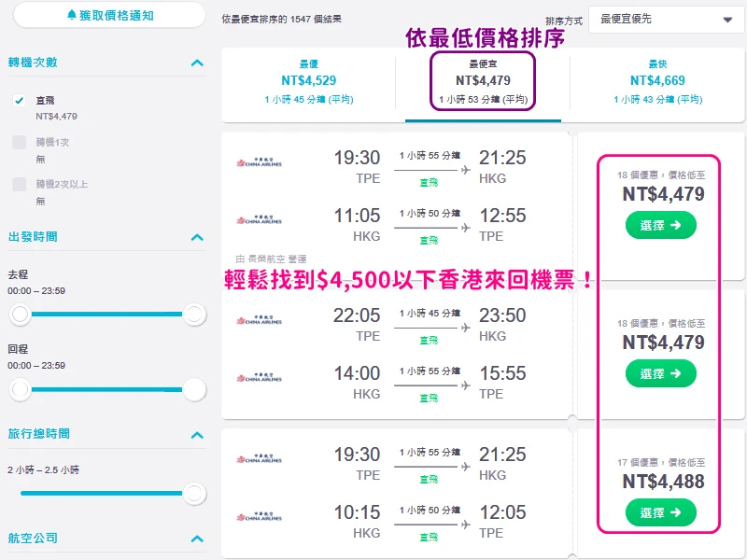Collapse the 出發時間 filter section

pos(197,237)
